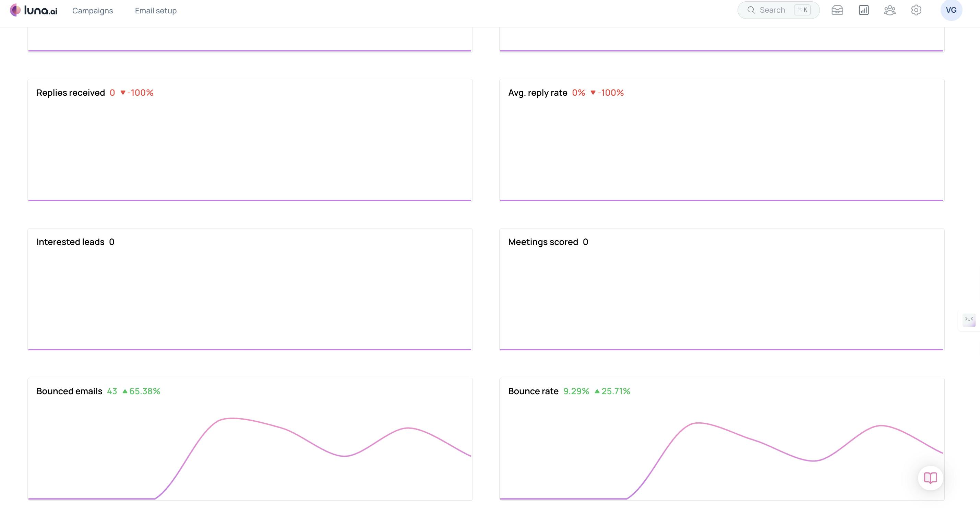The image size is (980, 527).
Task: Open the team members icon
Action: [890, 10]
